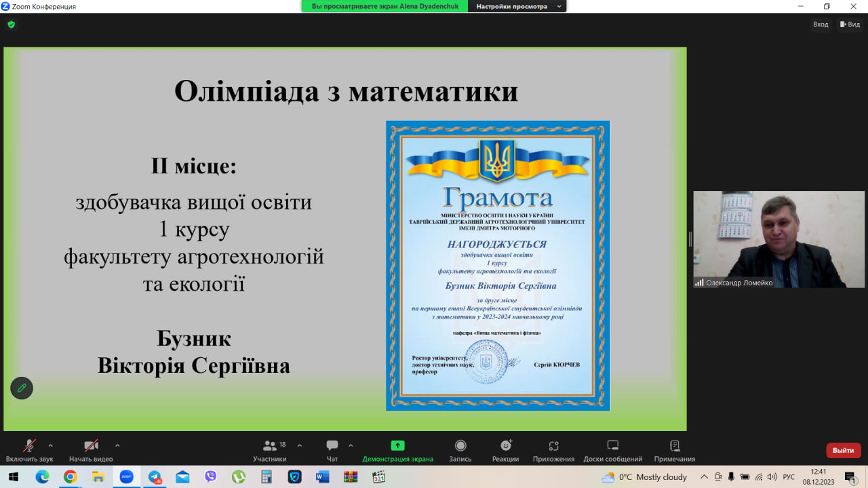Open Google Chrome from taskbar
Screen dimensions: 868x488
click(70, 476)
